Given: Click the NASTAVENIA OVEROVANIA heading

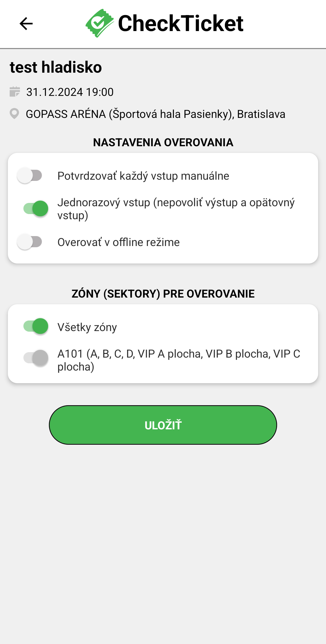Looking at the screenshot, I should point(163,142).
